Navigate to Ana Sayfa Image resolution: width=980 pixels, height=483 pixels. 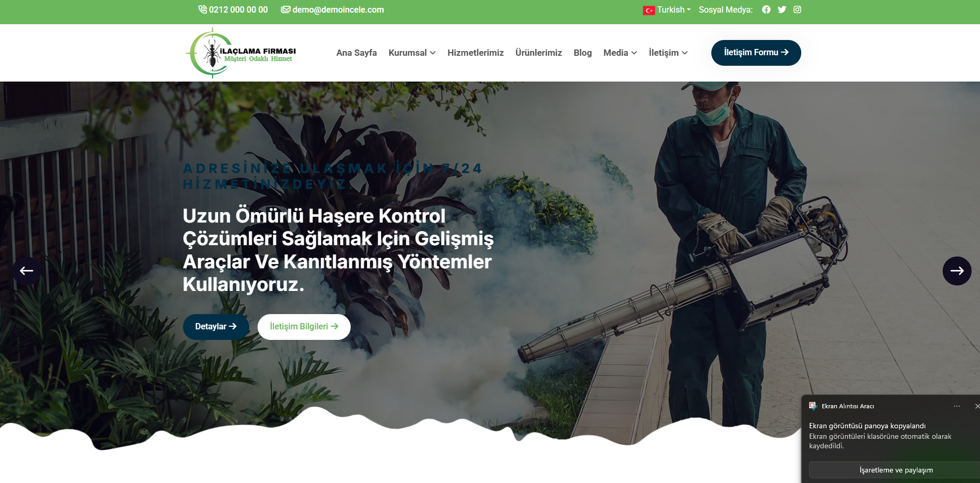pos(356,53)
